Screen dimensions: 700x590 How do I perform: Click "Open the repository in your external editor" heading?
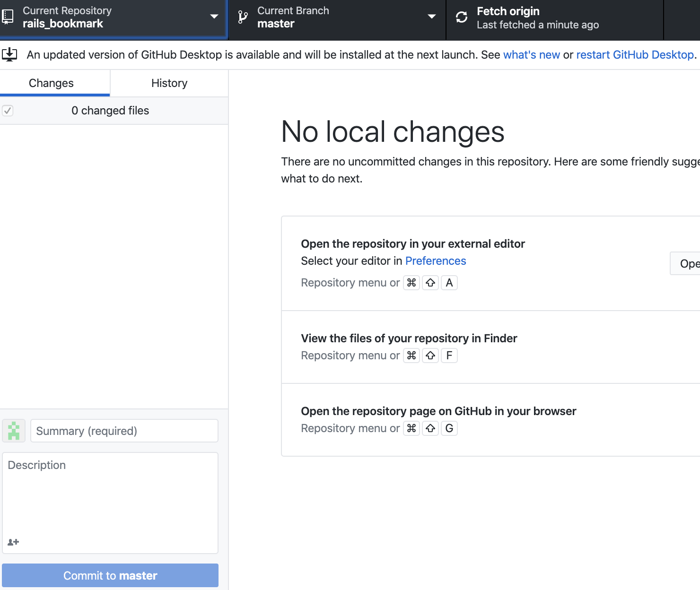tap(413, 244)
